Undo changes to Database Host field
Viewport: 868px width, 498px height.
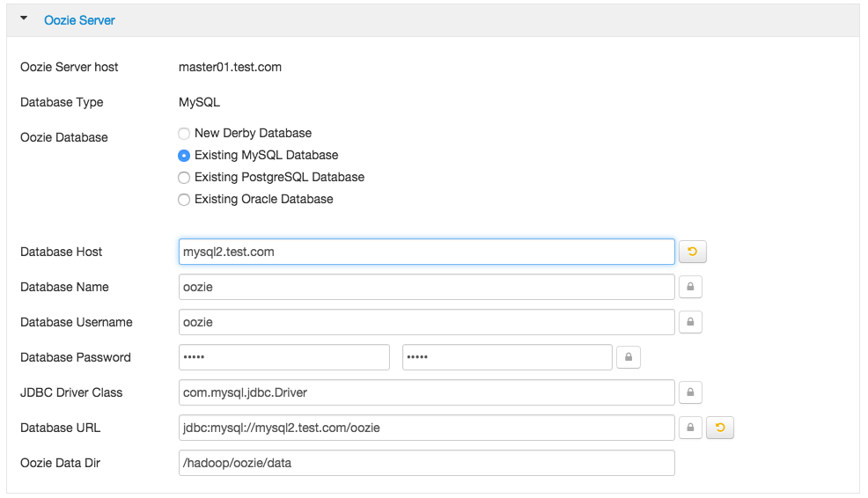tap(693, 253)
